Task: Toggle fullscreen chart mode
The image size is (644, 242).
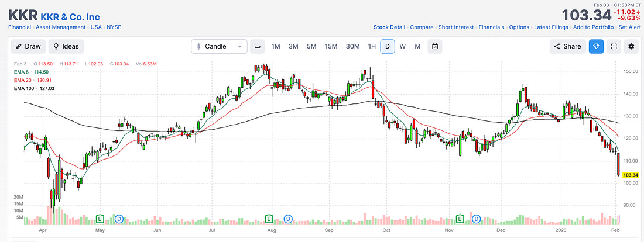Action: pyautogui.click(x=614, y=46)
